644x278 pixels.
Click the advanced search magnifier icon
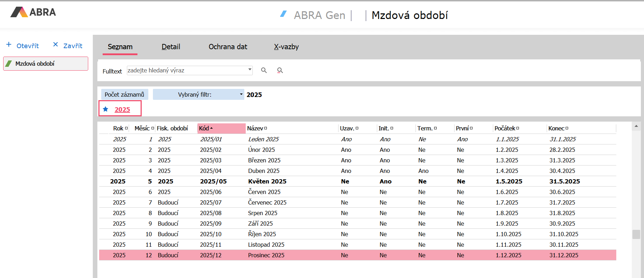[x=280, y=70]
